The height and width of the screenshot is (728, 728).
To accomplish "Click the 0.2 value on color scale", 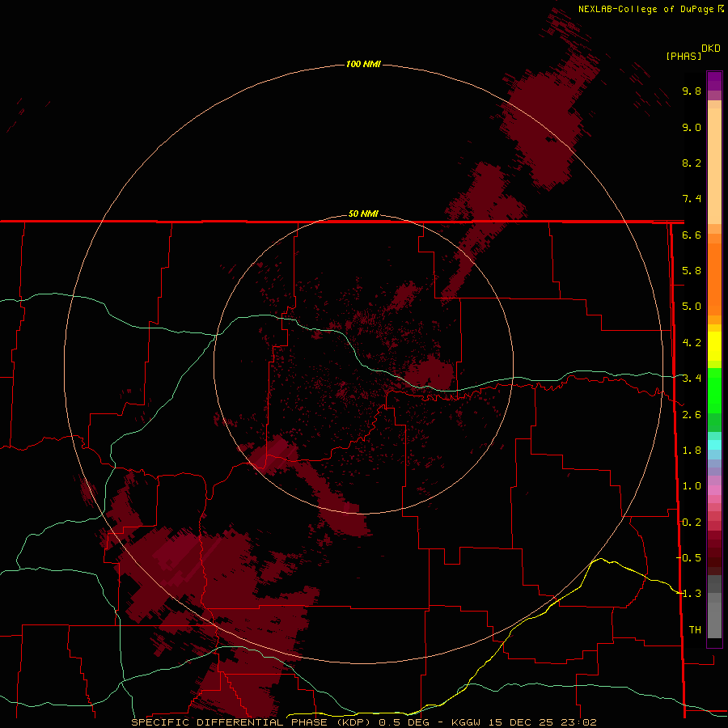I will click(692, 523).
